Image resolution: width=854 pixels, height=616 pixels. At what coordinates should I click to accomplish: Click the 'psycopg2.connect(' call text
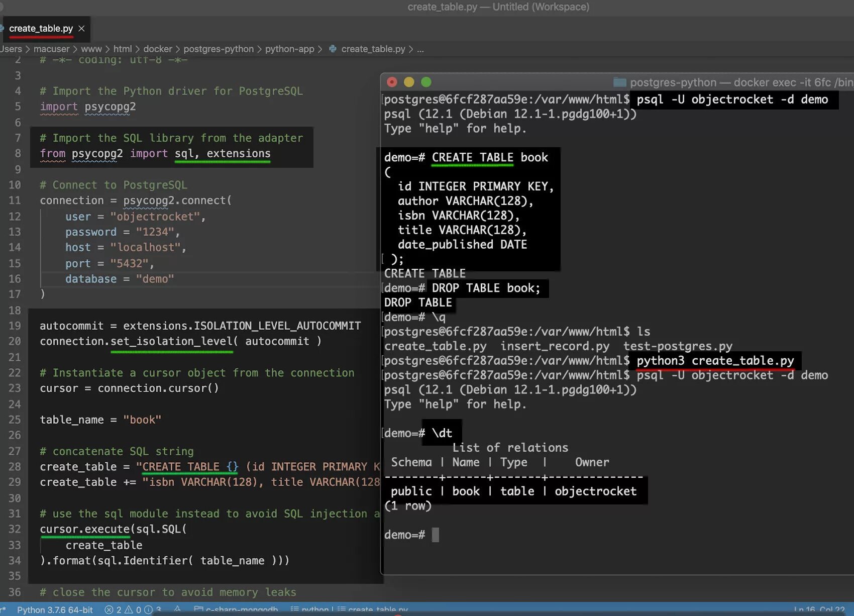(177, 200)
